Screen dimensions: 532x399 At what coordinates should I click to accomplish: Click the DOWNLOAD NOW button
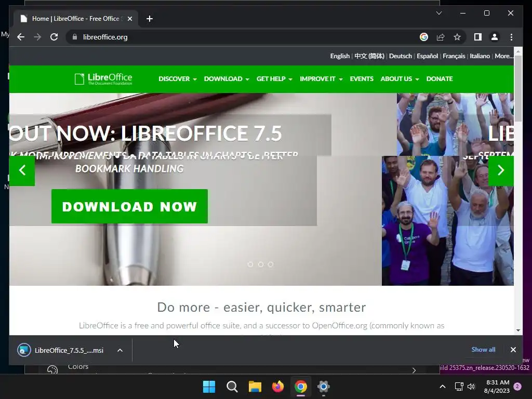pyautogui.click(x=129, y=206)
